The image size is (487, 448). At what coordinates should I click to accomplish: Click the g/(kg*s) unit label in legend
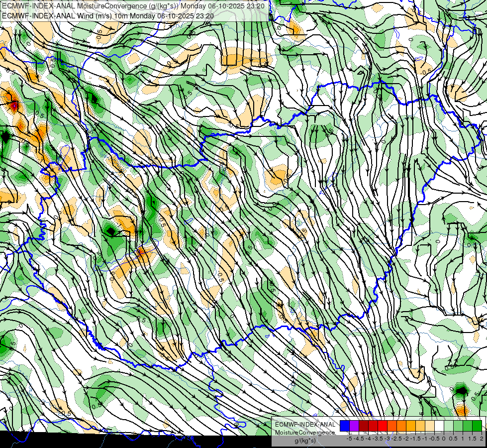point(305,441)
